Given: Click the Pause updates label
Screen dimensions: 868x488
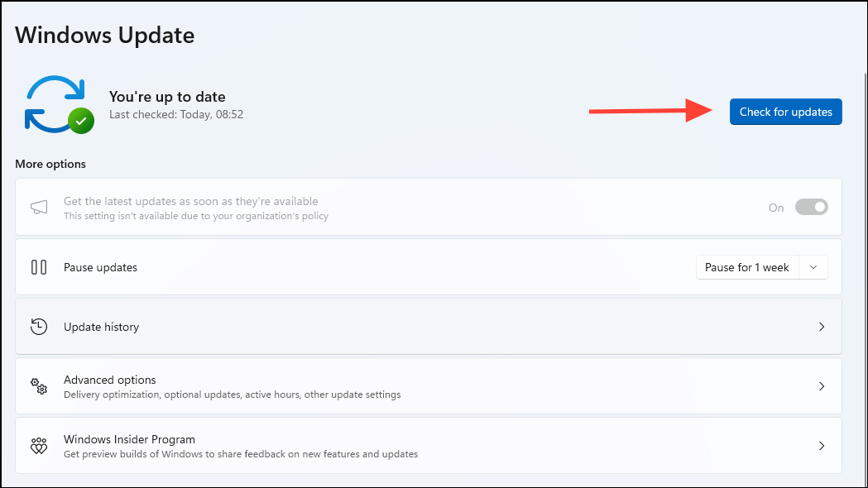Looking at the screenshot, I should 100,267.
